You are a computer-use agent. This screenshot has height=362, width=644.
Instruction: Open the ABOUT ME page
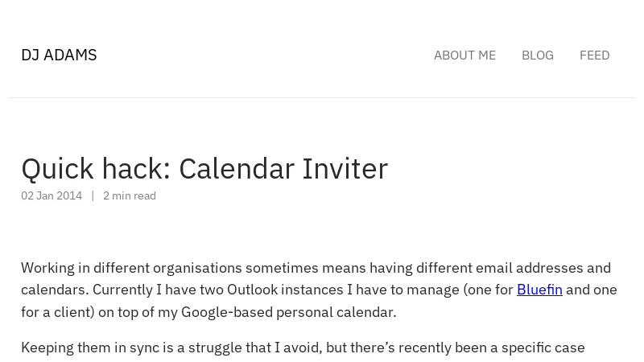pos(464,55)
